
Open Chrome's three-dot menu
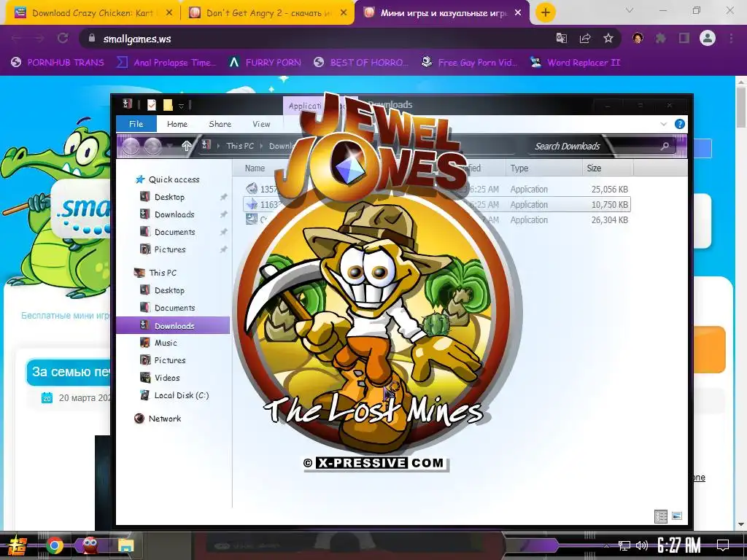pyautogui.click(x=731, y=39)
